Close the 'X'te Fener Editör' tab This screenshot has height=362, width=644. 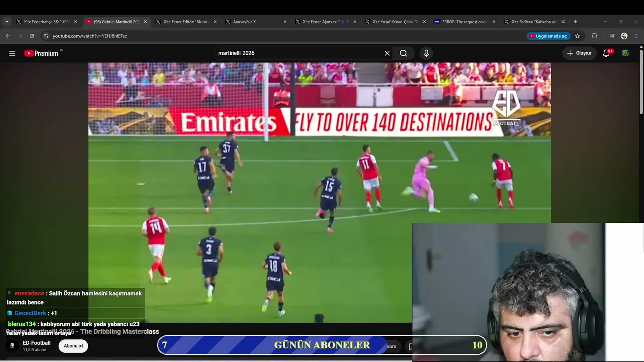pos(215,22)
